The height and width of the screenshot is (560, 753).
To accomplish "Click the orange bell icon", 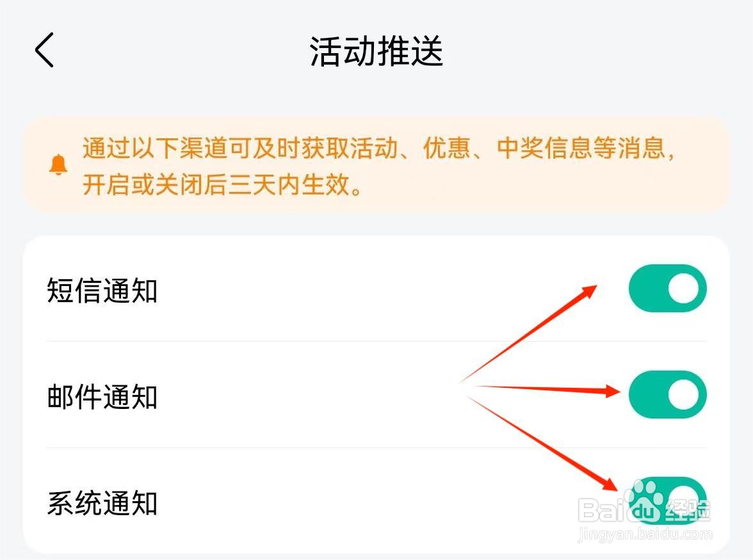I will point(58,165).
